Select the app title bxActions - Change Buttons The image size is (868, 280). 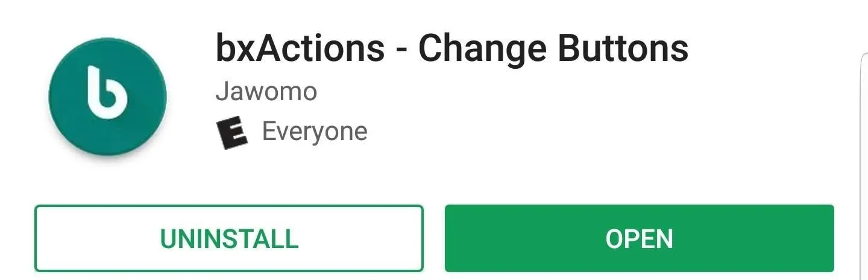[452, 48]
